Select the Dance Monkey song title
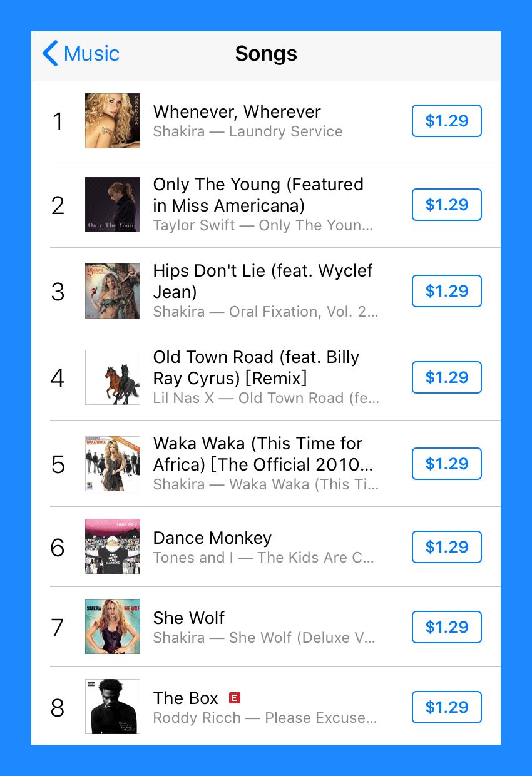The width and height of the screenshot is (532, 776). tap(212, 538)
